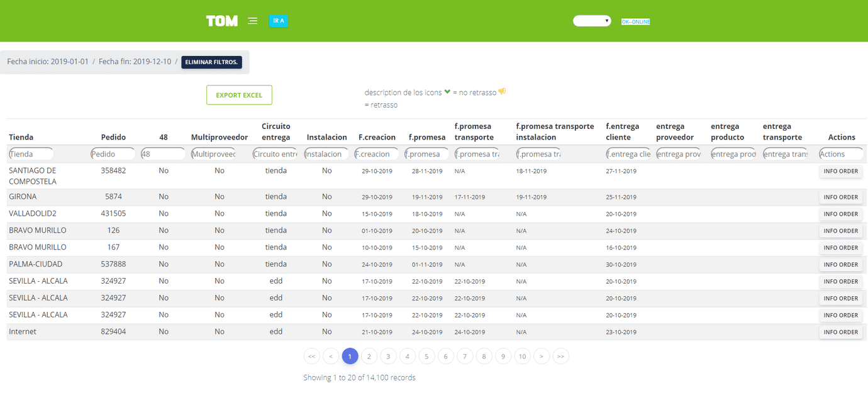Sort by Circuito entrega column header

(x=276, y=131)
